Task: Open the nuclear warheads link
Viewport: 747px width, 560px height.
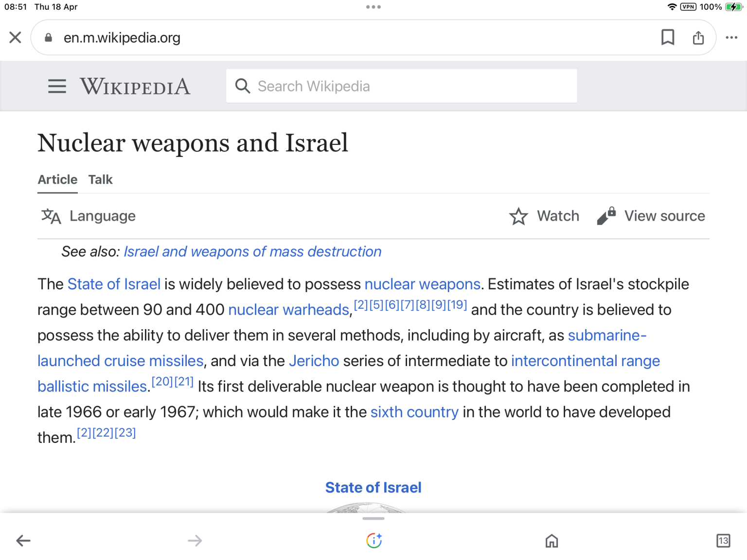Action: [289, 310]
